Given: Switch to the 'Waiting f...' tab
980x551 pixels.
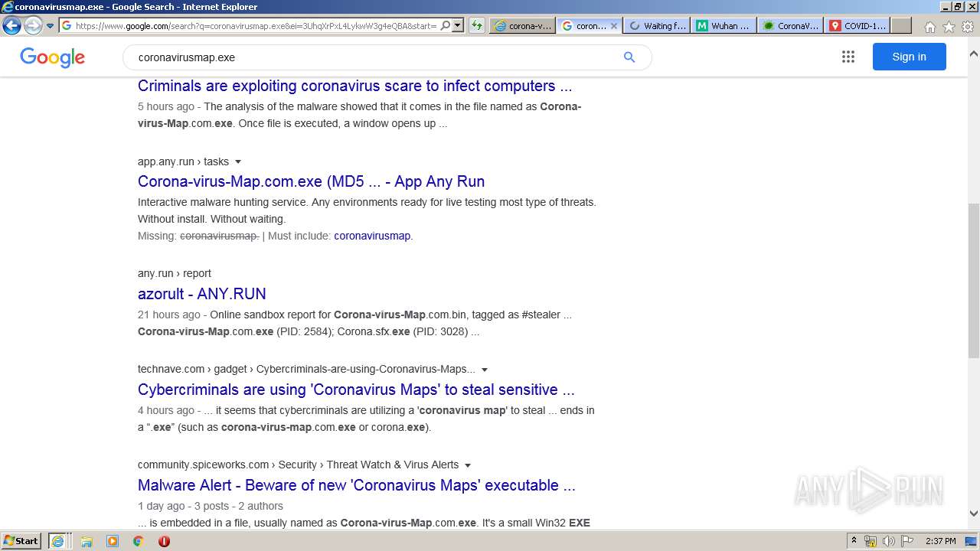Looking at the screenshot, I should click(x=657, y=25).
